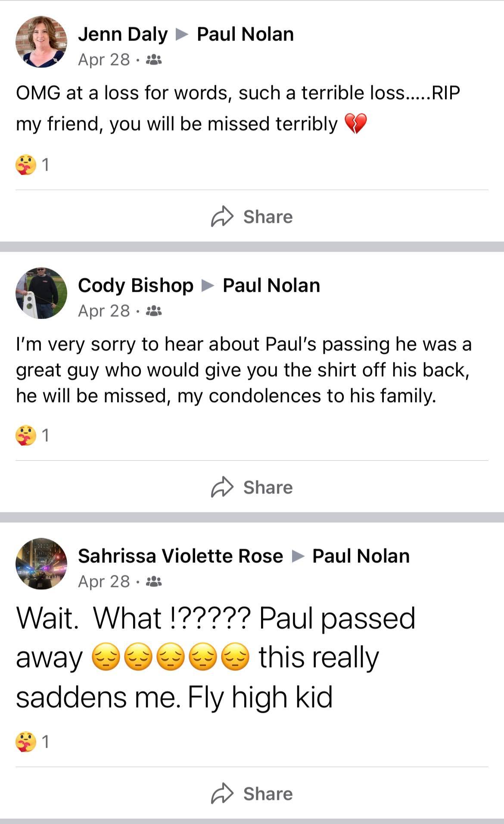
Task: Open Sahrissa Violette Rose's profile picture
Action: [41, 564]
